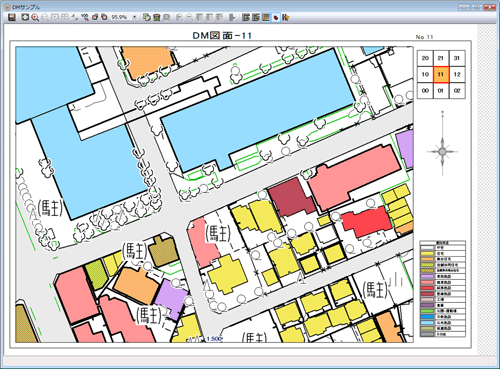The height and width of the screenshot is (369, 500).
Task: Click the first green layout icon right of the separator
Action: pos(246,17)
